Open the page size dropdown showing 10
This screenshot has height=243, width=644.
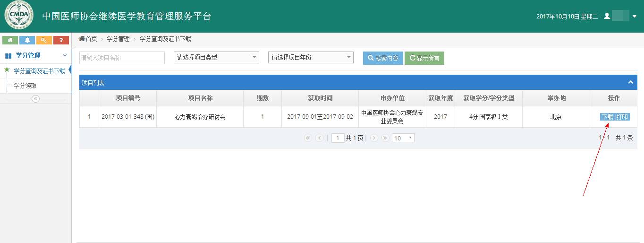coord(403,138)
